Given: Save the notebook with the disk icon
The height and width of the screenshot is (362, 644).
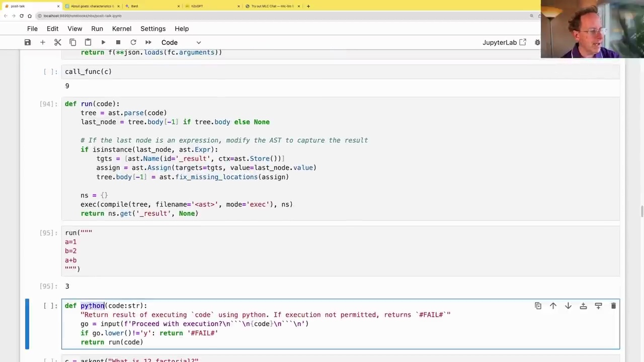Looking at the screenshot, I should click(28, 42).
